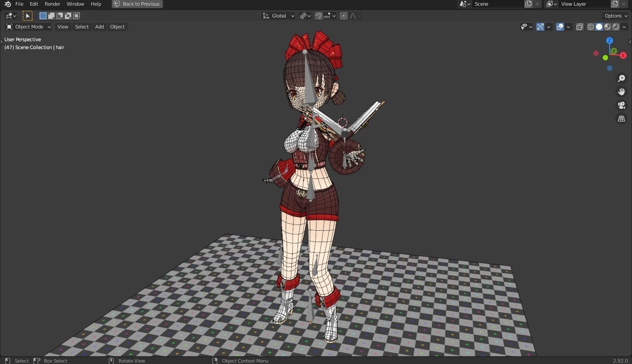This screenshot has width=632, height=364.
Task: Click the negative Y axis bright green dot
Action: click(605, 58)
